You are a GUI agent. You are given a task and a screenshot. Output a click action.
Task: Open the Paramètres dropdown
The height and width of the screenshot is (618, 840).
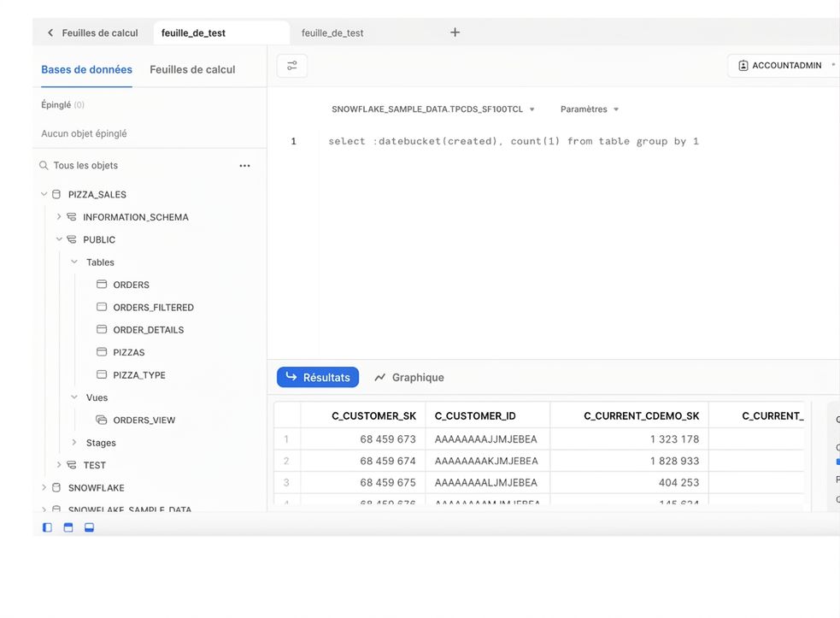point(590,109)
